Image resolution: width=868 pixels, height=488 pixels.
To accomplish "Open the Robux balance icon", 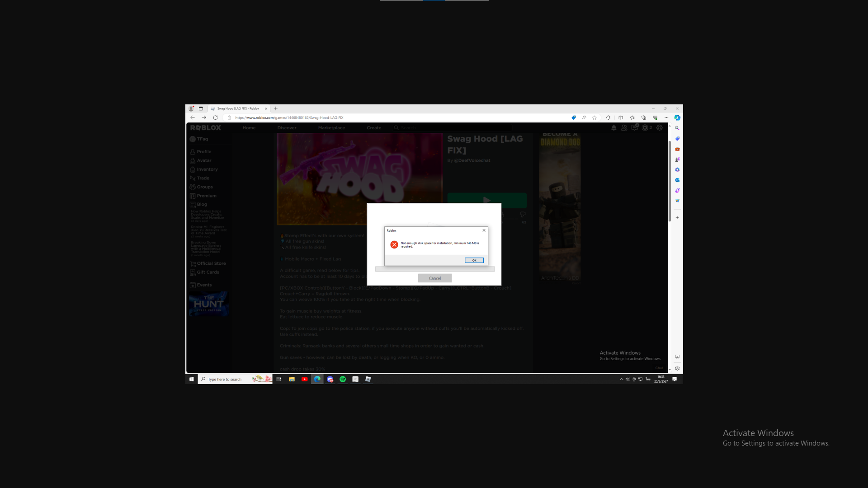I will coord(645,128).
